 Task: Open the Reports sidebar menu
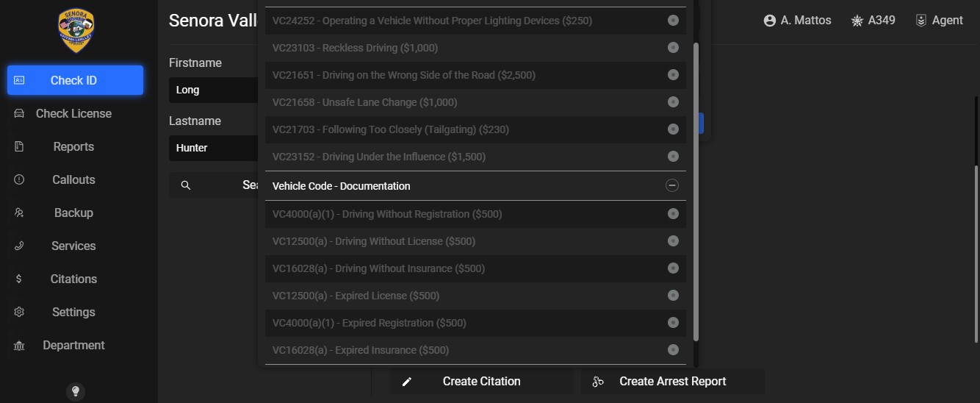click(x=73, y=146)
